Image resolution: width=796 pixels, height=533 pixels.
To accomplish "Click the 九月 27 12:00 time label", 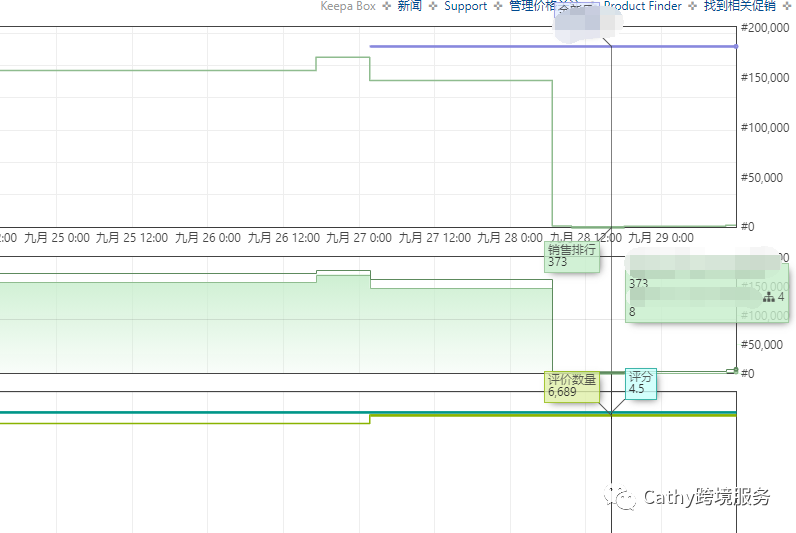I will [435, 238].
